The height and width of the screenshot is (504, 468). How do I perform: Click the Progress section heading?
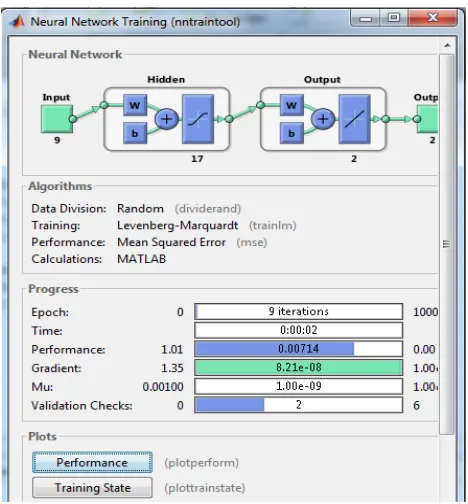coord(53,289)
